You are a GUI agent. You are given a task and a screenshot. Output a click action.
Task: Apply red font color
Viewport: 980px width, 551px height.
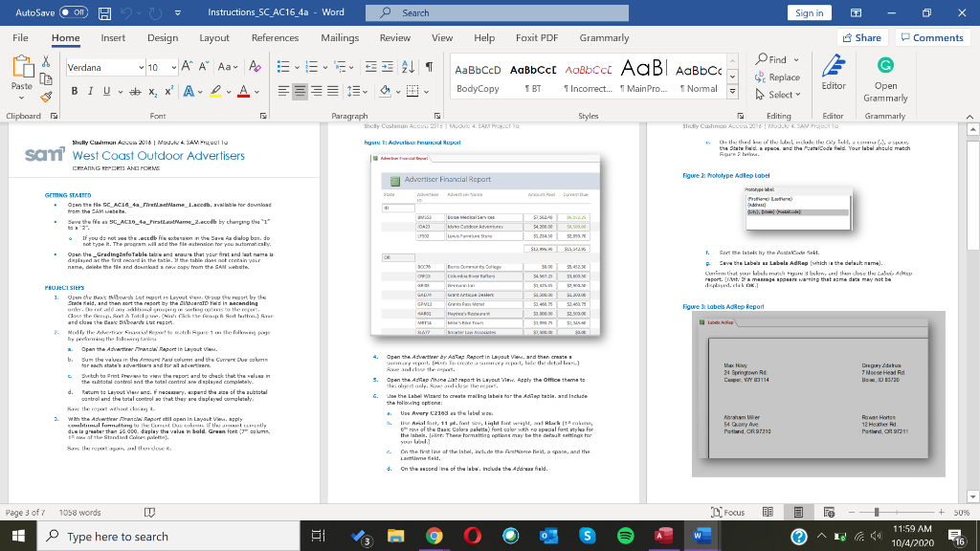(x=243, y=92)
